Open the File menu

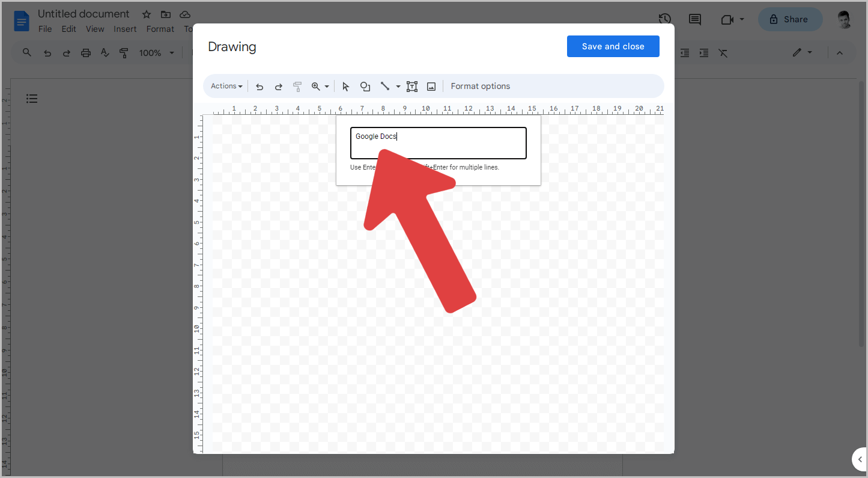point(45,29)
